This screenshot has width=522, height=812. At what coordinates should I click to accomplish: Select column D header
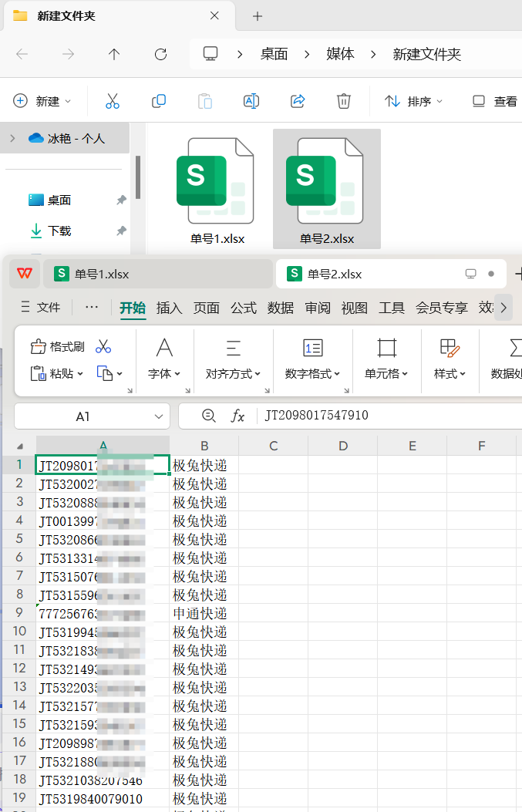tap(343, 446)
